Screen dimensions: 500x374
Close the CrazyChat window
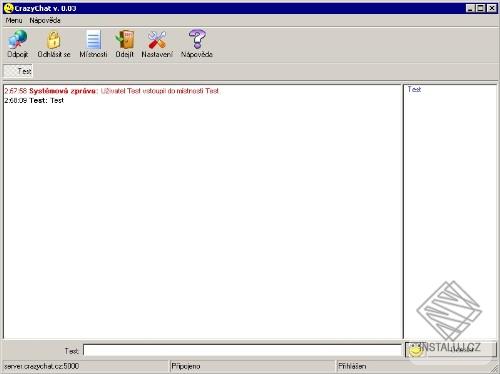492,8
